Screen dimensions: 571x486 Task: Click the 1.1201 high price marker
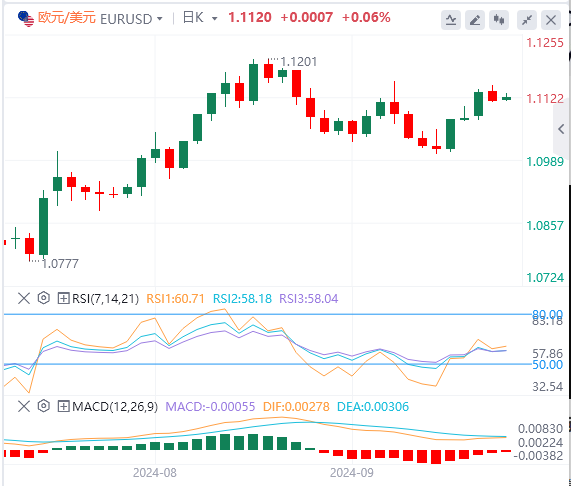point(299,62)
